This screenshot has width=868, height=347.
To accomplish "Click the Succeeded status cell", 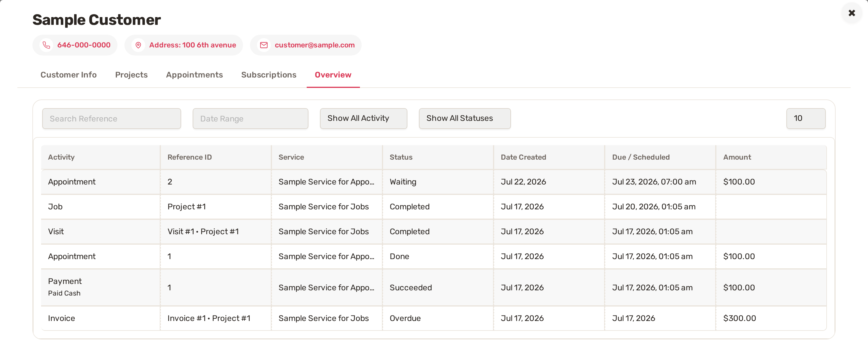I will [x=438, y=287].
